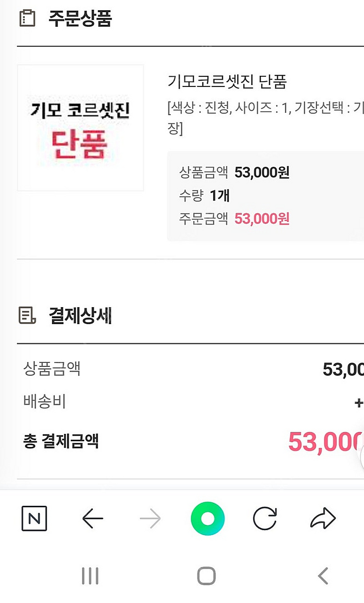The image size is (364, 603).
Task: Tap the Naver N home icon
Action: tap(34, 518)
